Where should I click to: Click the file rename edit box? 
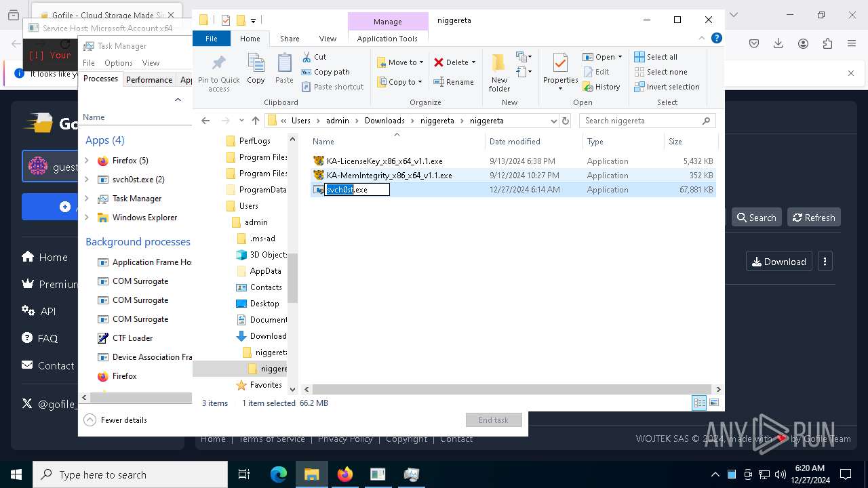357,190
